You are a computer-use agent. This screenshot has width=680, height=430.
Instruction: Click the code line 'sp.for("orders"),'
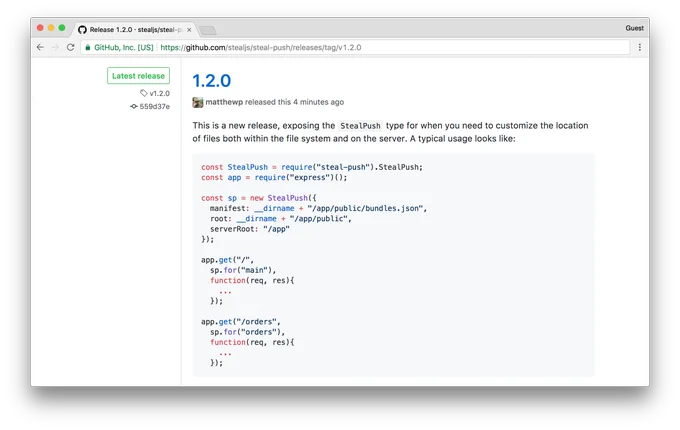click(247, 332)
